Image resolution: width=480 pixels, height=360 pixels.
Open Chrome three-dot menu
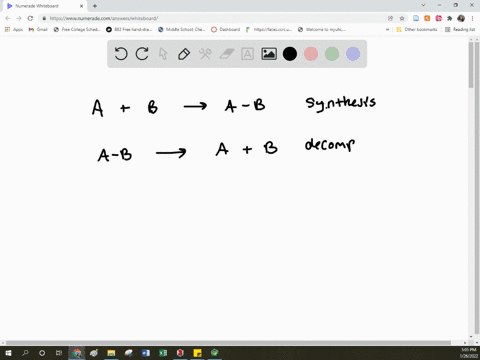472,18
